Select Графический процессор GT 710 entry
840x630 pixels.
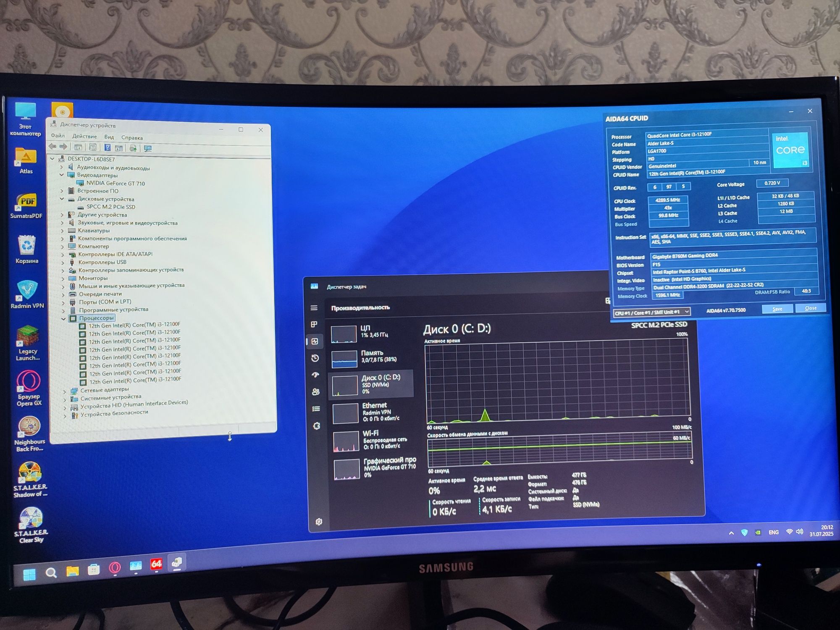[374, 467]
